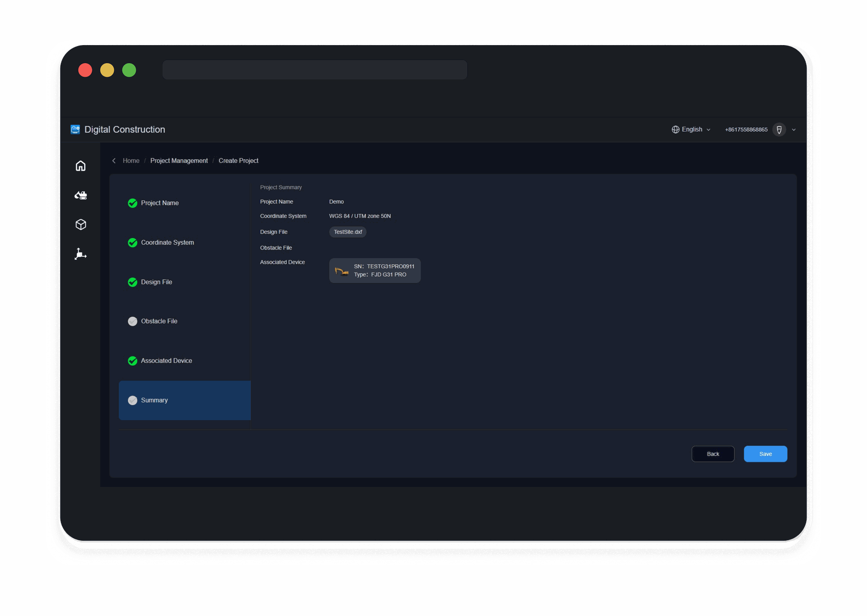
Task: Save the project
Action: 765,454
